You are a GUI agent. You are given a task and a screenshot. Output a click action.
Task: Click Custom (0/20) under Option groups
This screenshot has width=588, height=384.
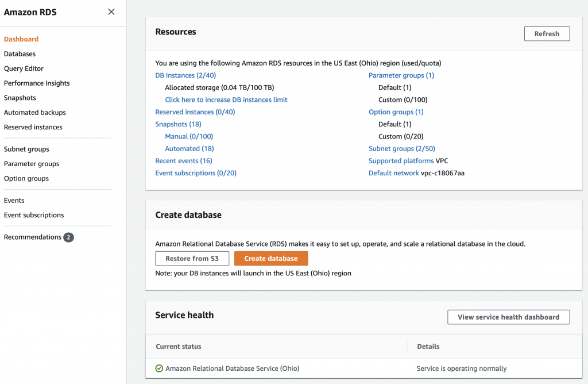pyautogui.click(x=401, y=136)
